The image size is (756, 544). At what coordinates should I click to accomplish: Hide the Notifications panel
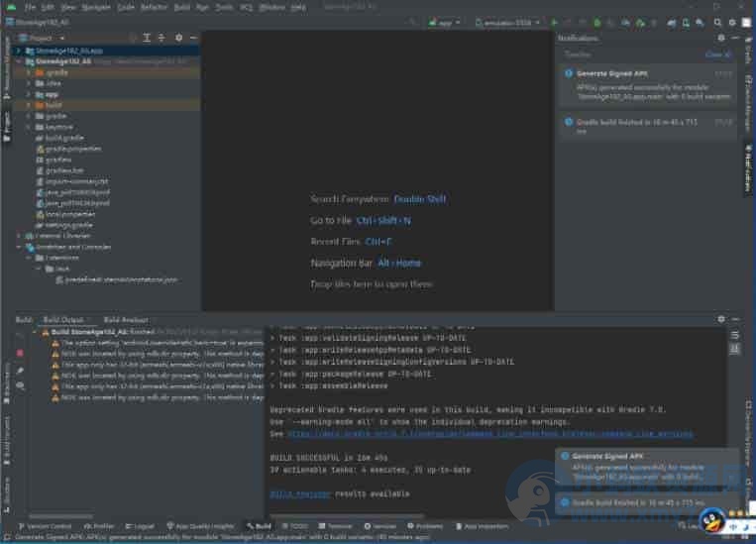(735, 38)
